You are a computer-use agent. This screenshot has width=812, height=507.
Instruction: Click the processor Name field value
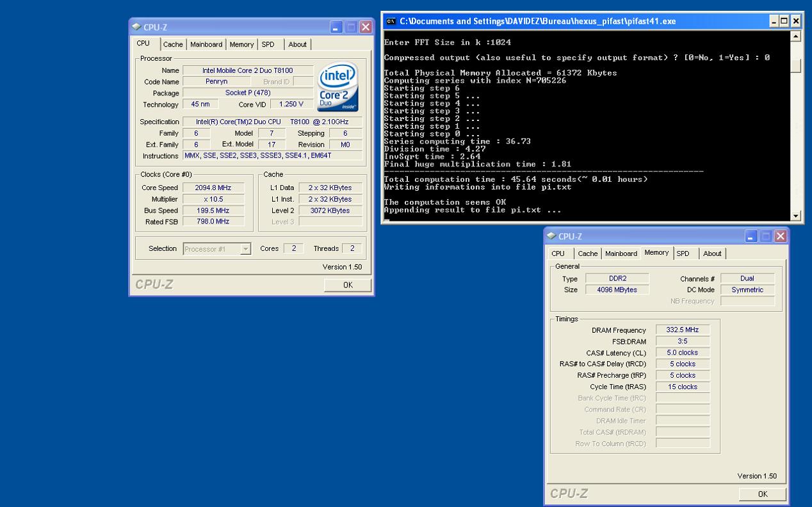coord(248,70)
